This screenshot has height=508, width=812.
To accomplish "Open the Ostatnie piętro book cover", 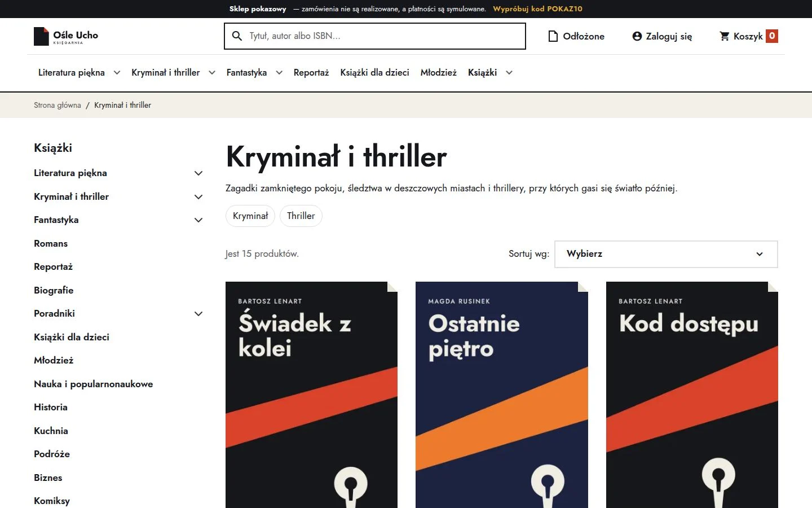I will (502, 395).
